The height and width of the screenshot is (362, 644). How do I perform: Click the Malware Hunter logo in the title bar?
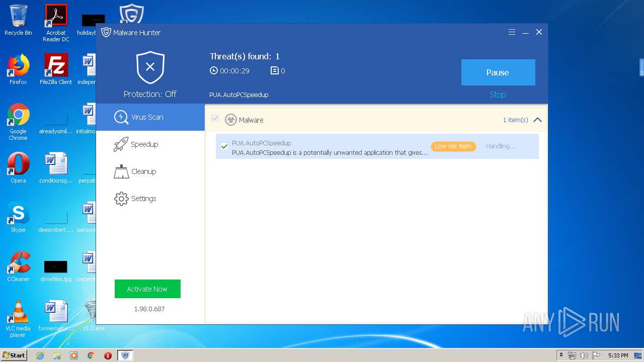point(106,32)
